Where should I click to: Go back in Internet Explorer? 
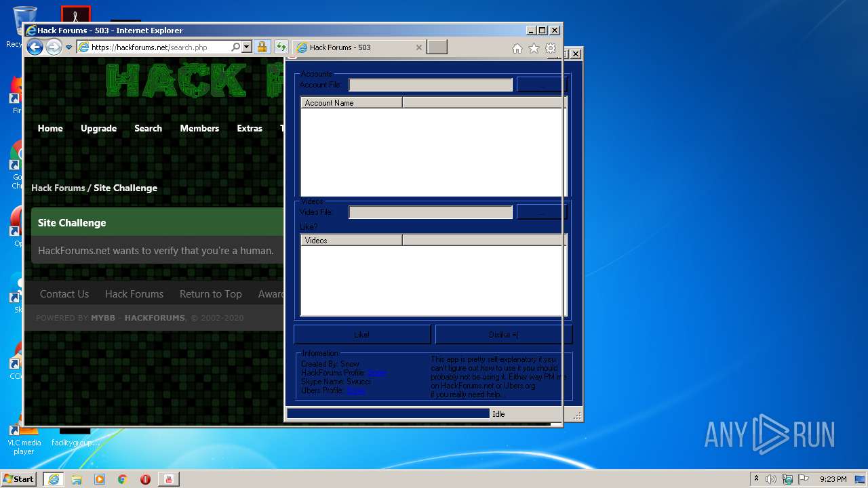click(35, 47)
